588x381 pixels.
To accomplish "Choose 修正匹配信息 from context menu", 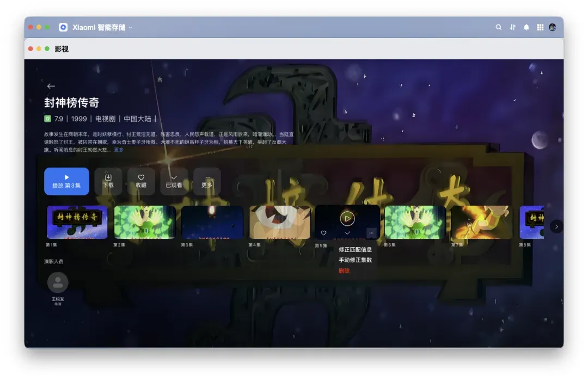I will point(355,249).
